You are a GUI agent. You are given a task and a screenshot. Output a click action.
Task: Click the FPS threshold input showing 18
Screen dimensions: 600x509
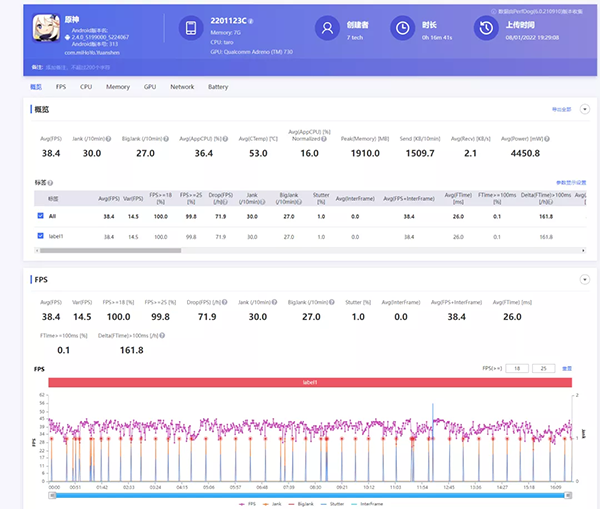(x=517, y=368)
